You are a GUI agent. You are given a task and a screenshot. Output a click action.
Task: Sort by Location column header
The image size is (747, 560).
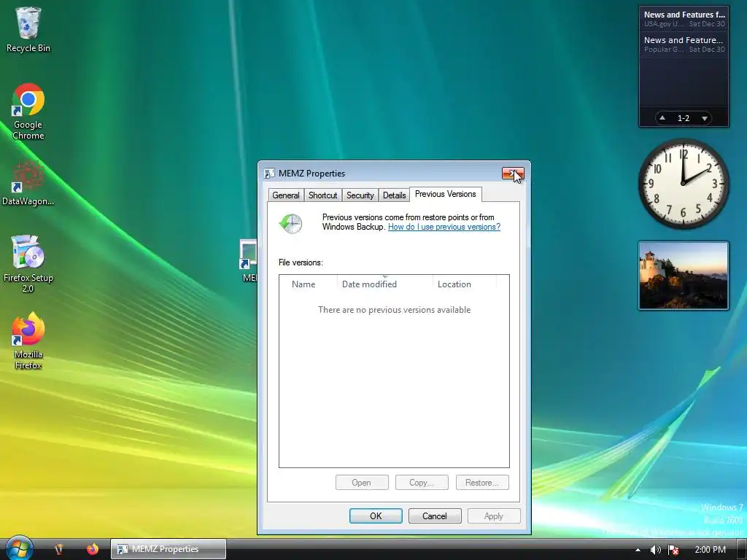coord(465,284)
